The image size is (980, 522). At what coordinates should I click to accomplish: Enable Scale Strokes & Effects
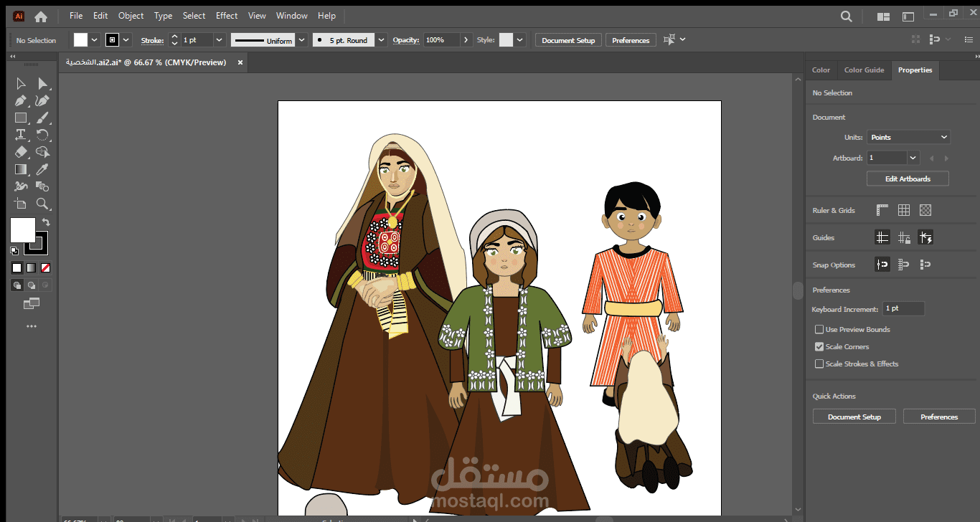pyautogui.click(x=819, y=364)
